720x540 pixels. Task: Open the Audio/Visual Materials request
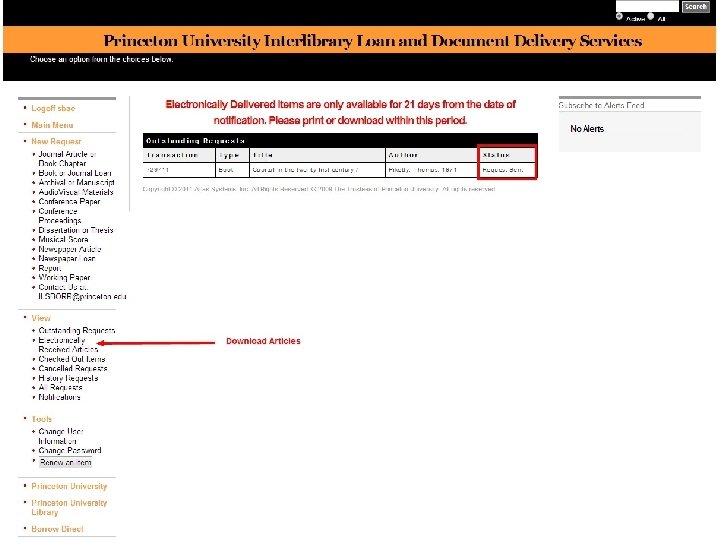click(76, 192)
